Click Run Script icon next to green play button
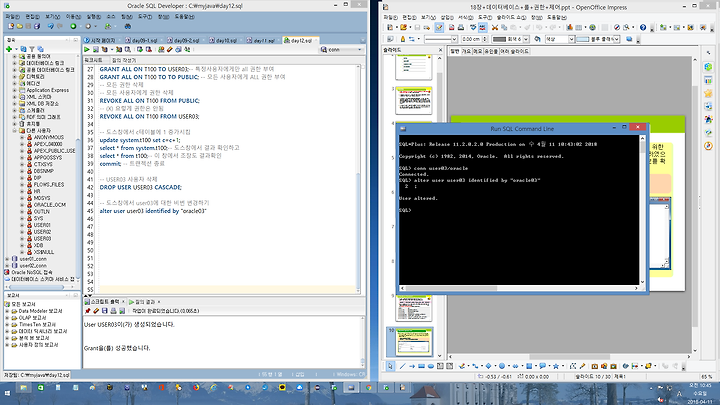The height and width of the screenshot is (405, 720). pos(96,50)
